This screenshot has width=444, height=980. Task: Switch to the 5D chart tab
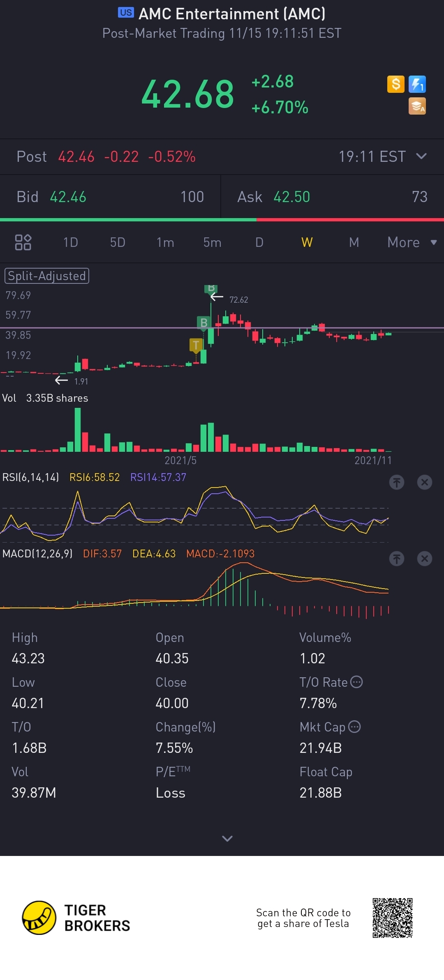click(118, 242)
